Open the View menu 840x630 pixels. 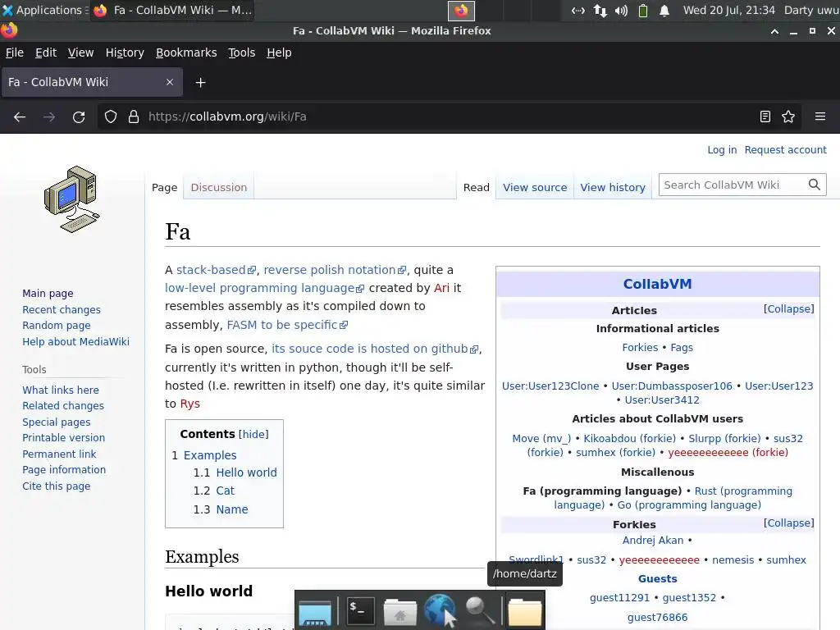pos(81,52)
